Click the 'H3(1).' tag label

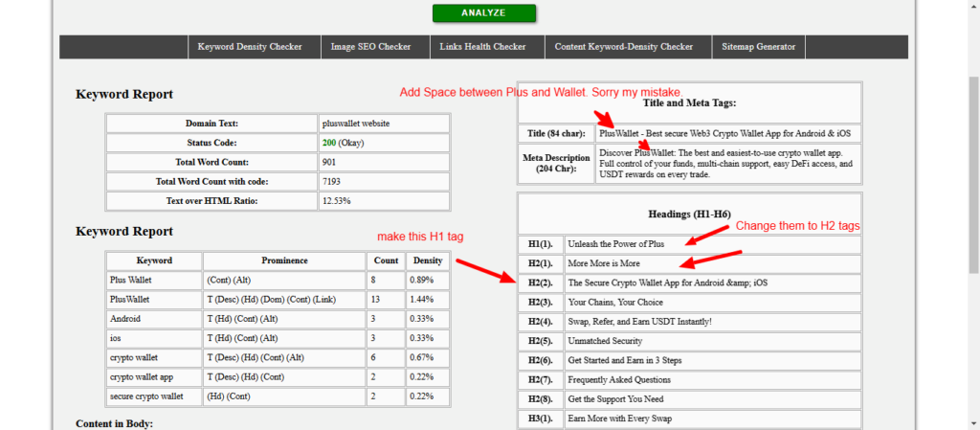542,419
